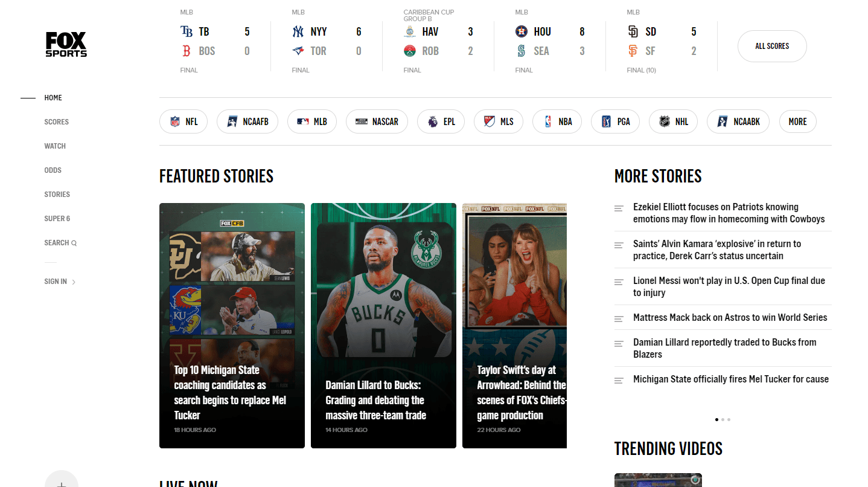Click the FOX Sports logo
The height and width of the screenshot is (487, 868).
point(66,45)
